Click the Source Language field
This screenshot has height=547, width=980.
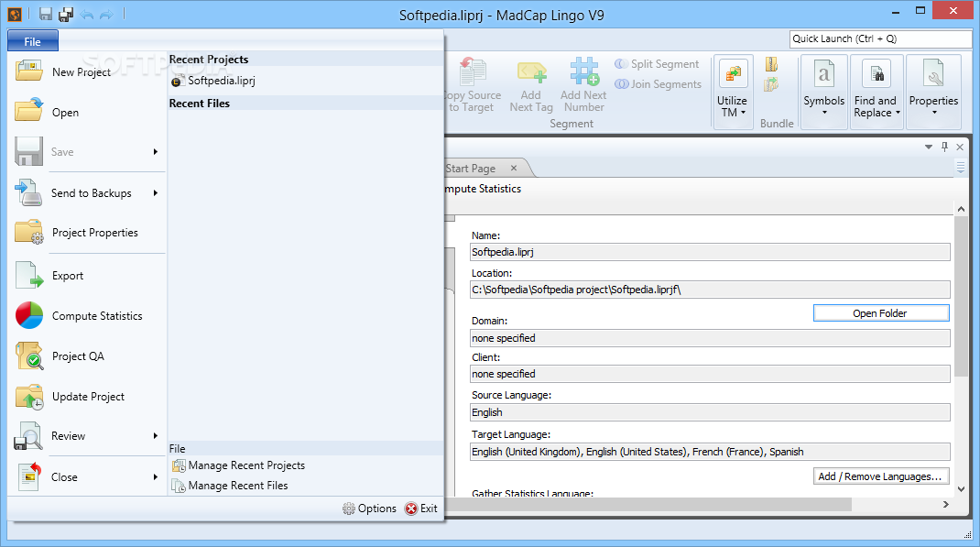710,412
